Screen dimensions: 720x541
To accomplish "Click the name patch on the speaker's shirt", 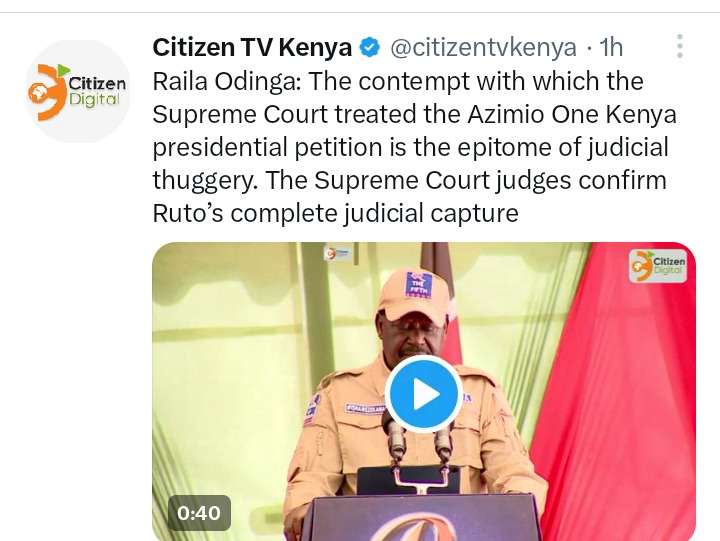I will 365,408.
